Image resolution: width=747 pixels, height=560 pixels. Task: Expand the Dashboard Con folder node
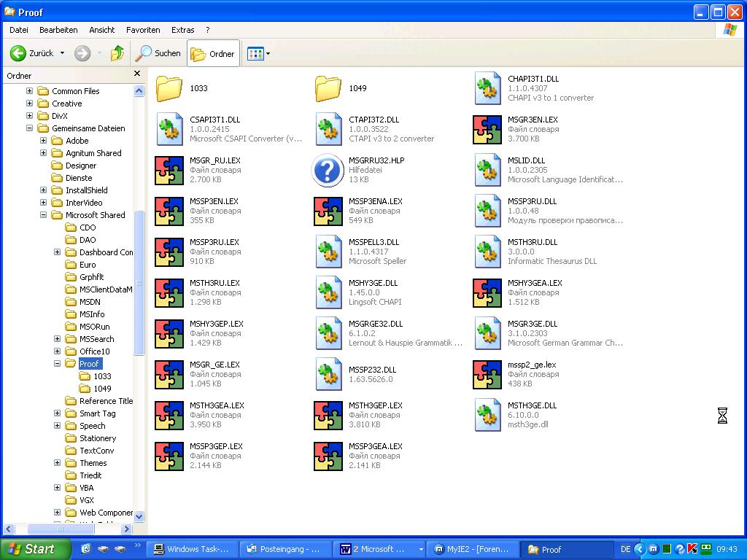pos(57,252)
